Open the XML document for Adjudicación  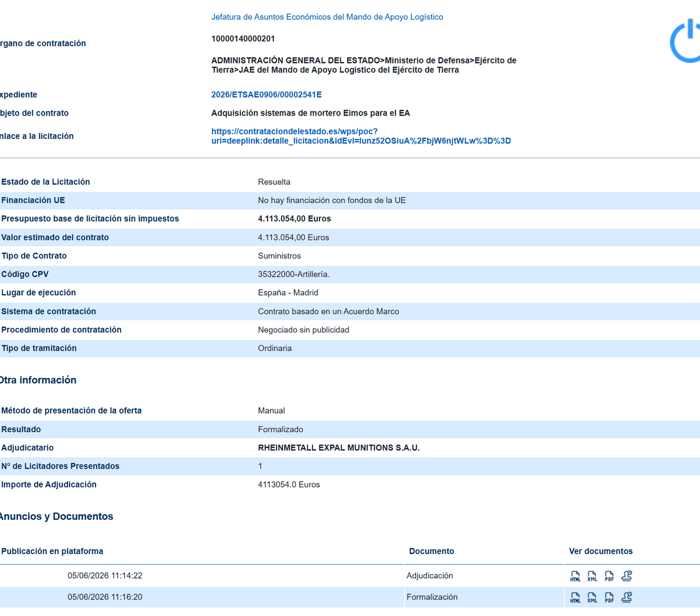coord(592,576)
